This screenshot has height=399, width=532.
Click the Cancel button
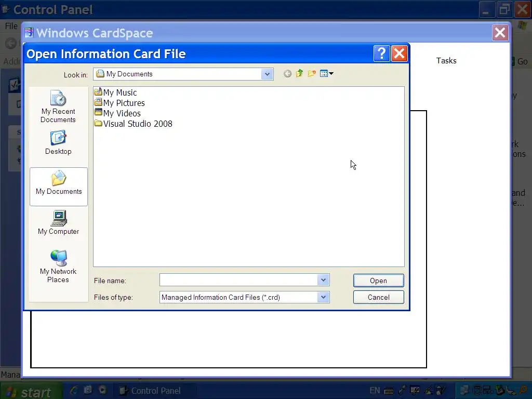(x=378, y=297)
